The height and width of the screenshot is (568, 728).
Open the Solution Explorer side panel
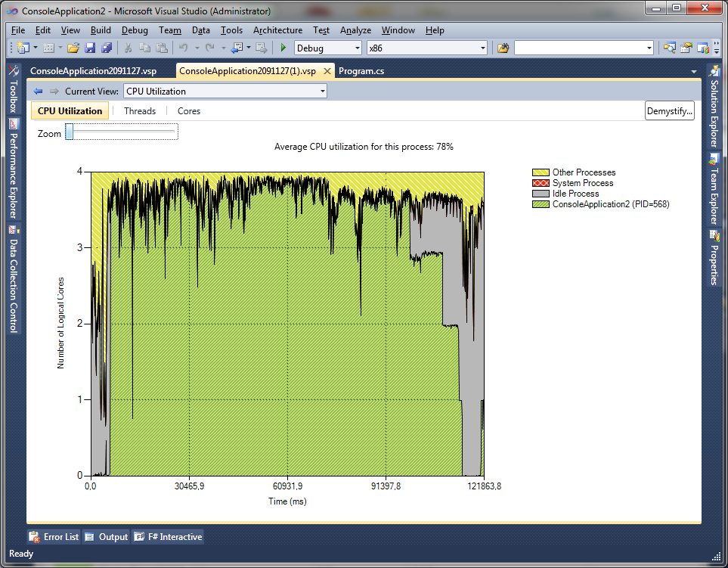coord(714,106)
